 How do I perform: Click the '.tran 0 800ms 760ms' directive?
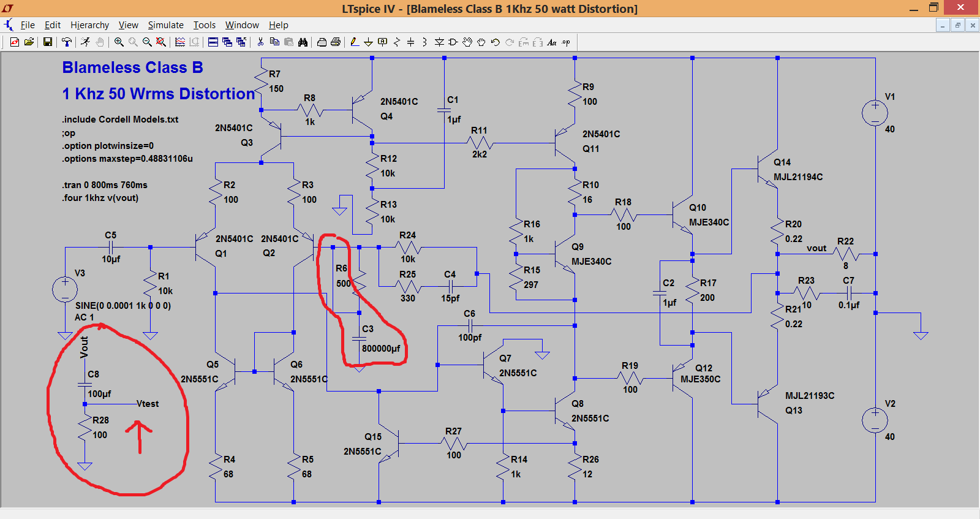105,185
